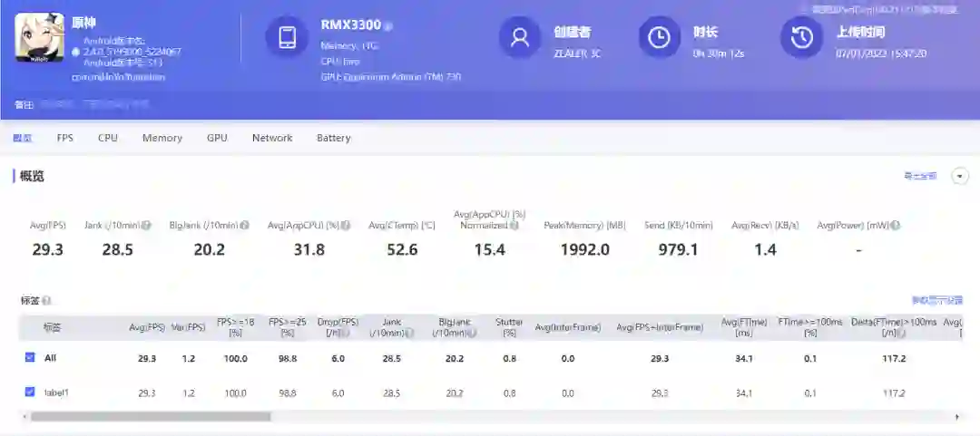This screenshot has width=980, height=436.
Task: Click the 979.1 Send value
Action: click(x=678, y=250)
